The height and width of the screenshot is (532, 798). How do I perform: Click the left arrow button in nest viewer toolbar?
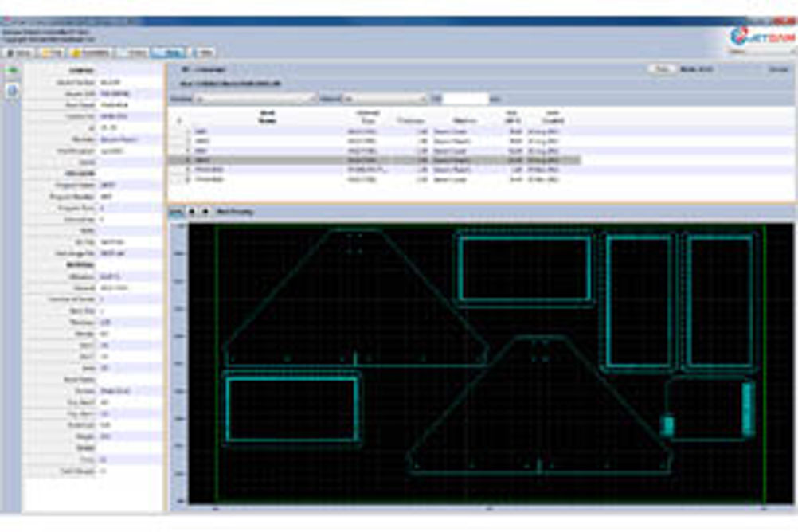[x=191, y=211]
